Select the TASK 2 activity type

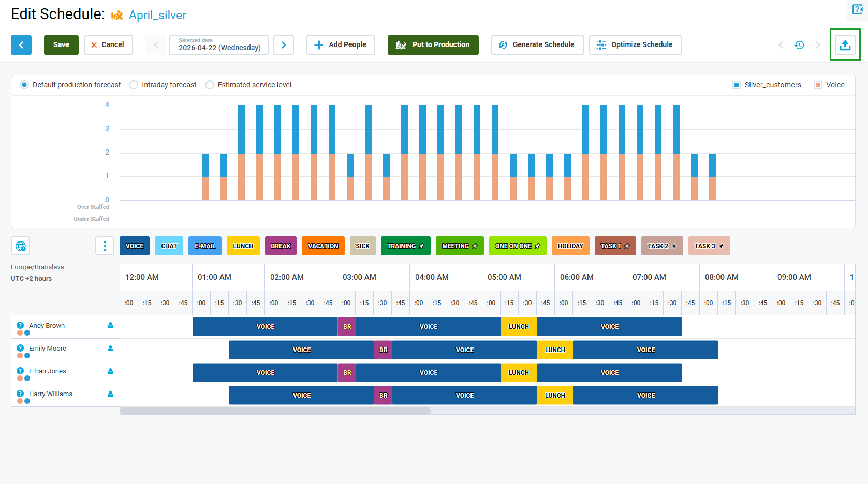[x=662, y=246]
